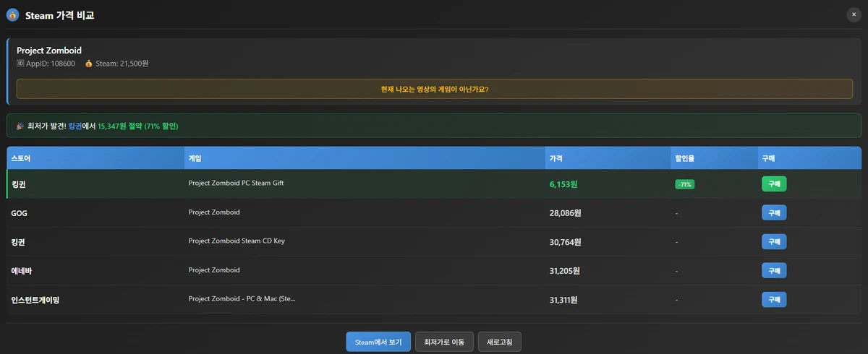
Task: Select the 31,205원 price cell
Action: (x=566, y=271)
